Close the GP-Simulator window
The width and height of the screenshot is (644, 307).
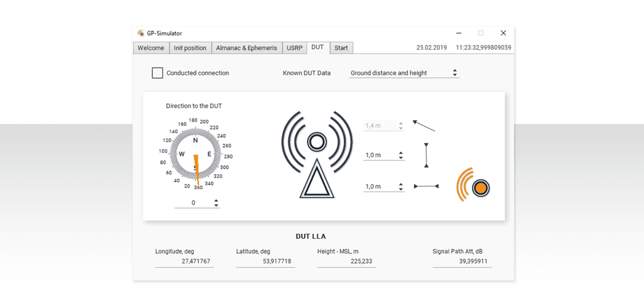click(503, 33)
